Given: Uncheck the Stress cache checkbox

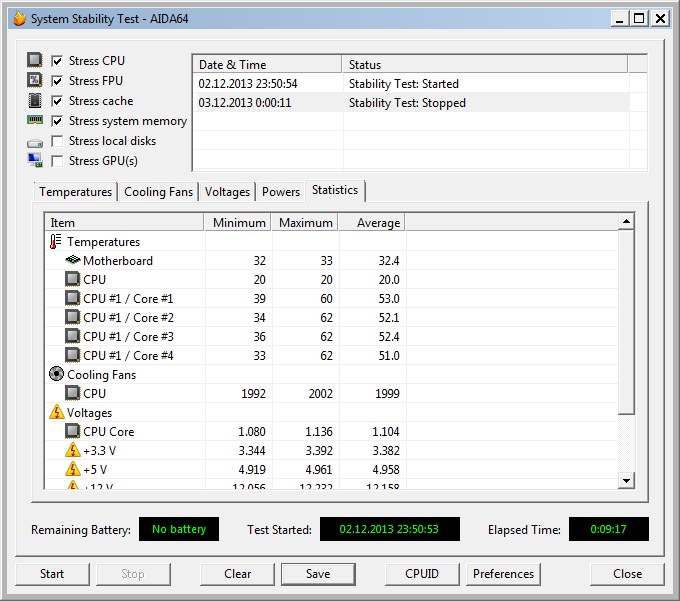Looking at the screenshot, I should pyautogui.click(x=57, y=101).
